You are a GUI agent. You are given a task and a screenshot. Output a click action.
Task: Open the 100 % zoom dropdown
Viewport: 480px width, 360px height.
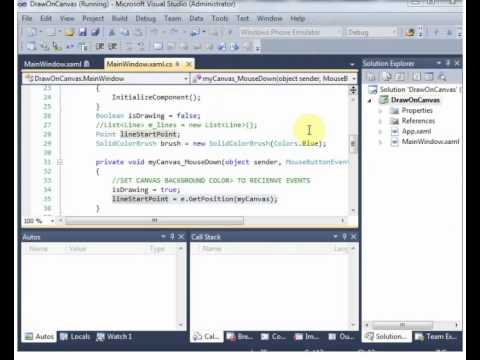pos(52,221)
